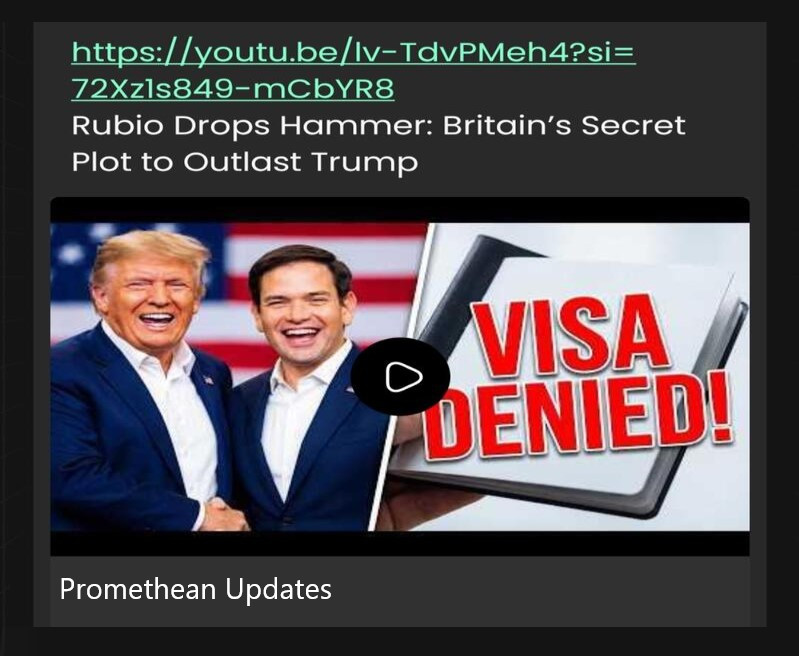The image size is (799, 656).
Task: Click the flag lapel pin on the navy suit
Action: pyautogui.click(x=208, y=380)
